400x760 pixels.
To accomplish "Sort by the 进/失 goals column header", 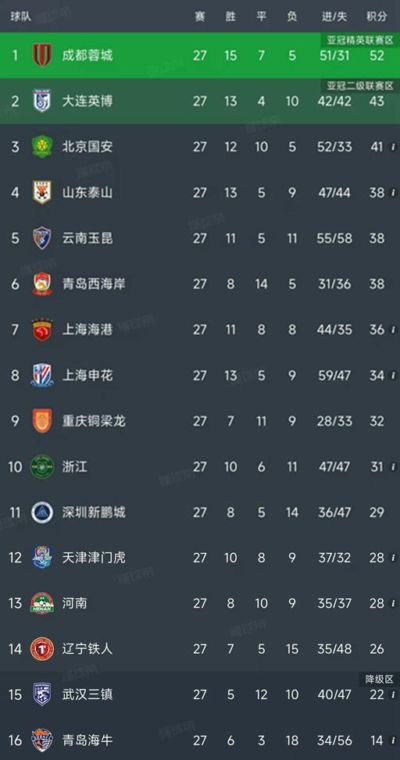I will point(335,16).
